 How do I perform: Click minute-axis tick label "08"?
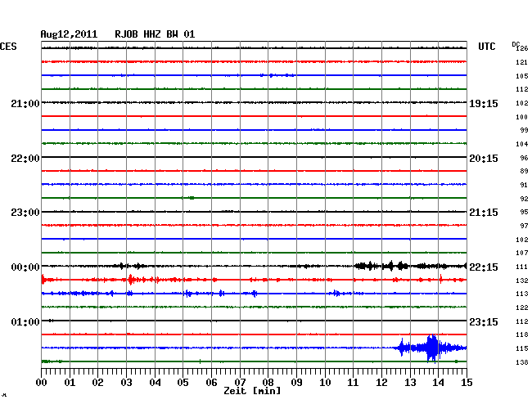click(x=268, y=383)
